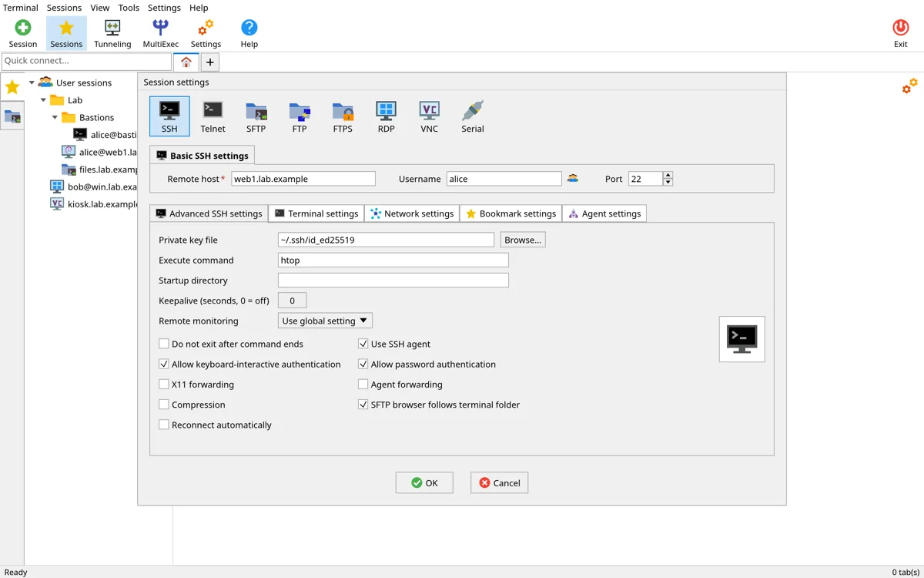The width and height of the screenshot is (924, 578).
Task: Click the Browse... button
Action: 523,240
